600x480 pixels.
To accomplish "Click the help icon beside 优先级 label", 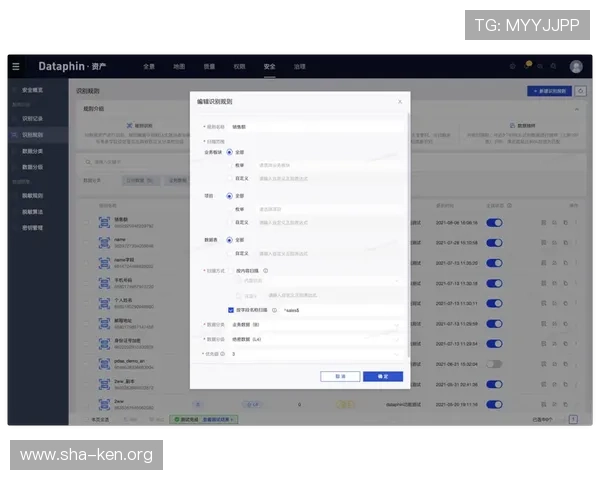I will click(x=224, y=354).
